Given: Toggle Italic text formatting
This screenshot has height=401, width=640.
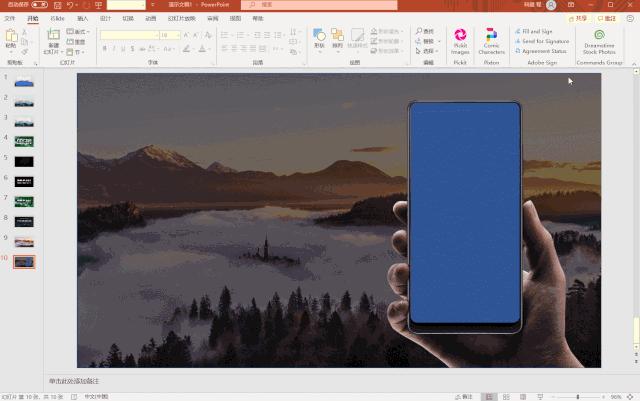Looking at the screenshot, I should (x=114, y=47).
